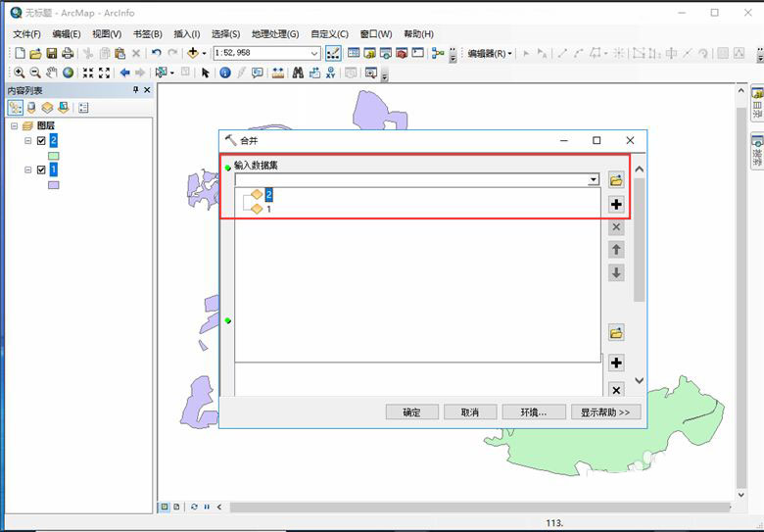Print the map
Image resolution: width=764 pixels, height=532 pixels.
click(x=68, y=53)
